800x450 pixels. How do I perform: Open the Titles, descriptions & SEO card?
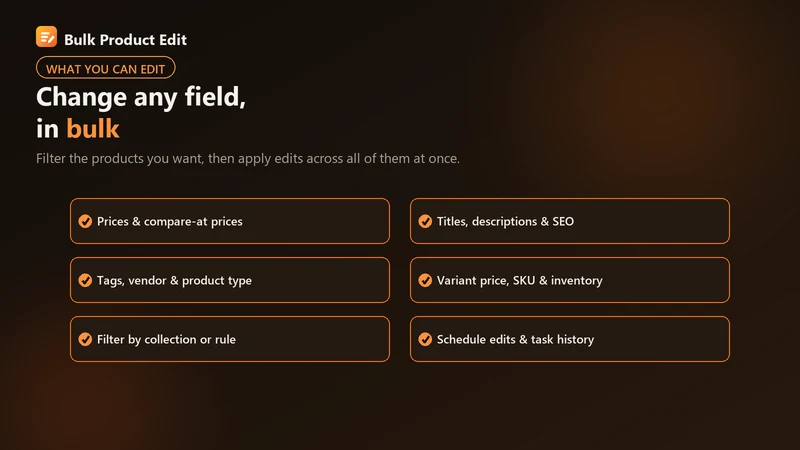click(570, 221)
